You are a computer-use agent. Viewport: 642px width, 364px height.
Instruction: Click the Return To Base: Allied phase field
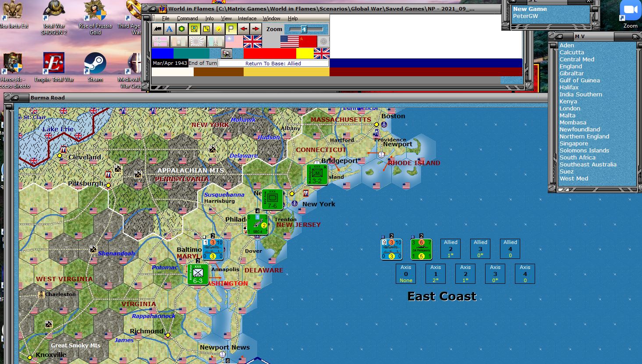pyautogui.click(x=273, y=63)
